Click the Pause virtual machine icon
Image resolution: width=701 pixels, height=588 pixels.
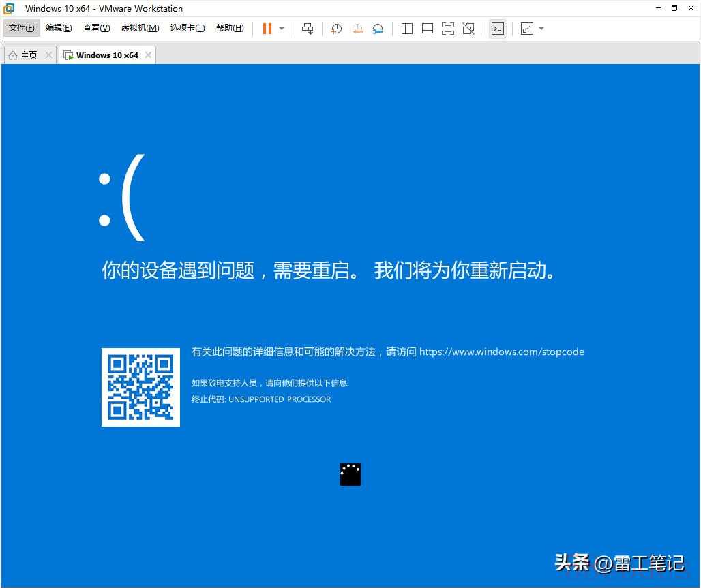pyautogui.click(x=267, y=29)
